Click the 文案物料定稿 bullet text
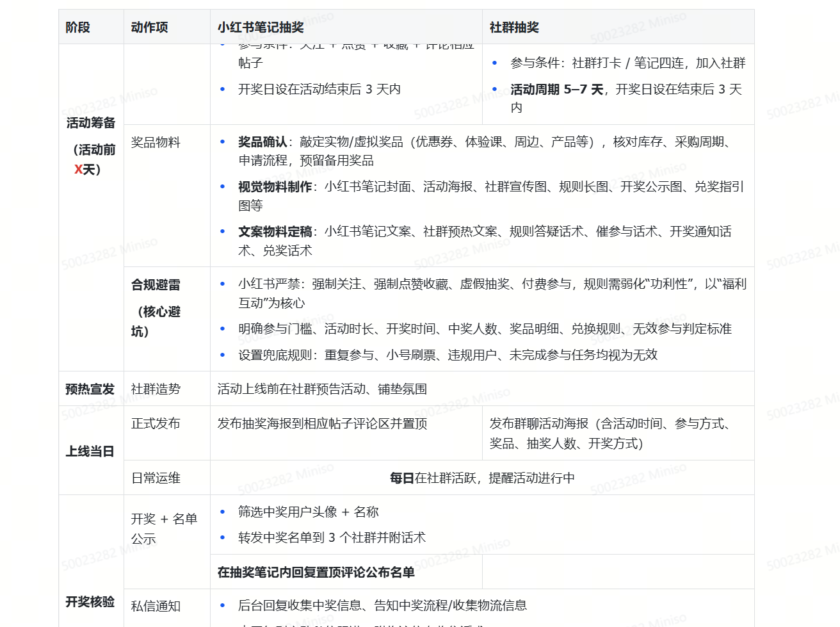The height and width of the screenshot is (627, 840). click(x=484, y=241)
